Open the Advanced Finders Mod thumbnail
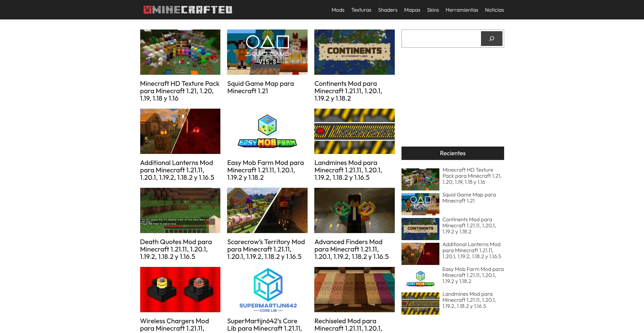644x333 pixels. (354, 210)
